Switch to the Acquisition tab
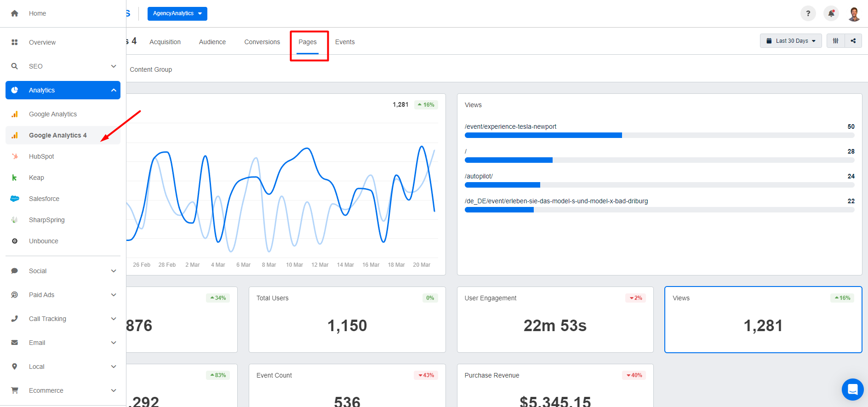Screen dimensions: 868x407 click(x=165, y=42)
